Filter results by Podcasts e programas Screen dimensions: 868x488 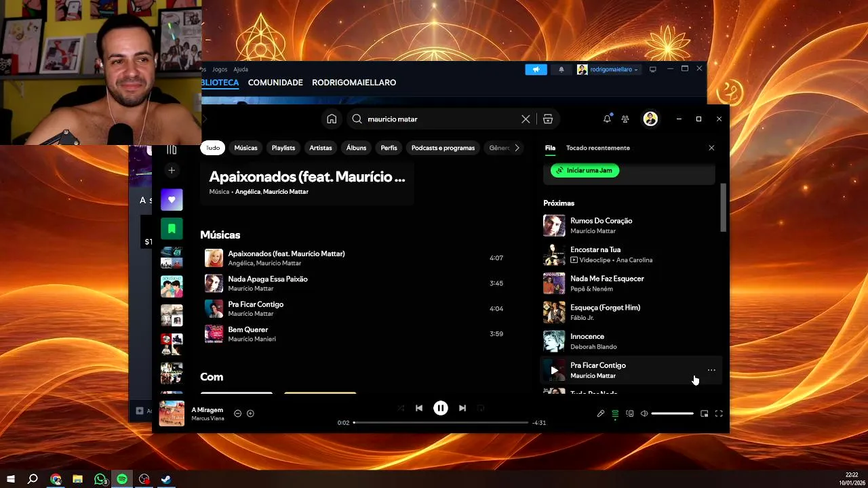coord(443,148)
